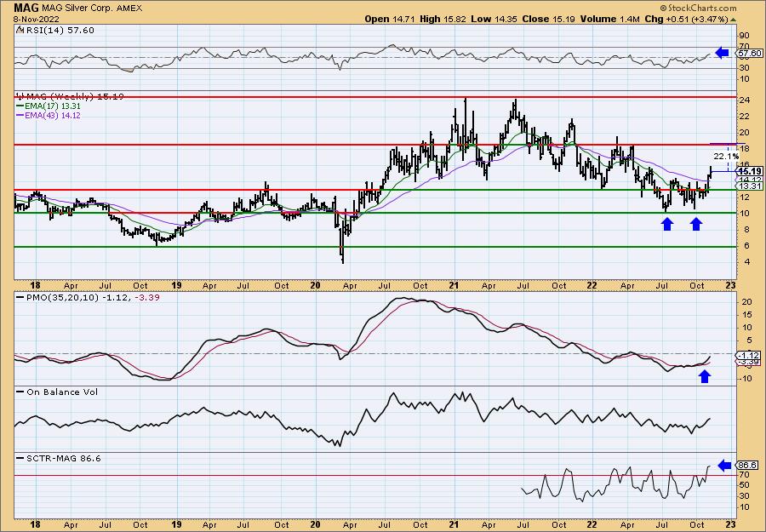Screen dimensions: 766x532
Task: Select the chart date 8-Nov-2022
Action: coord(37,20)
